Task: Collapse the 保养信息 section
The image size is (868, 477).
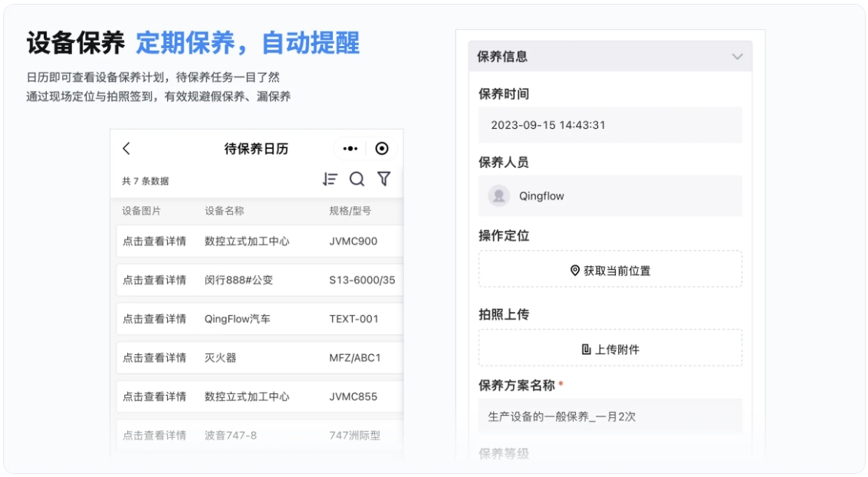Action: (x=737, y=56)
